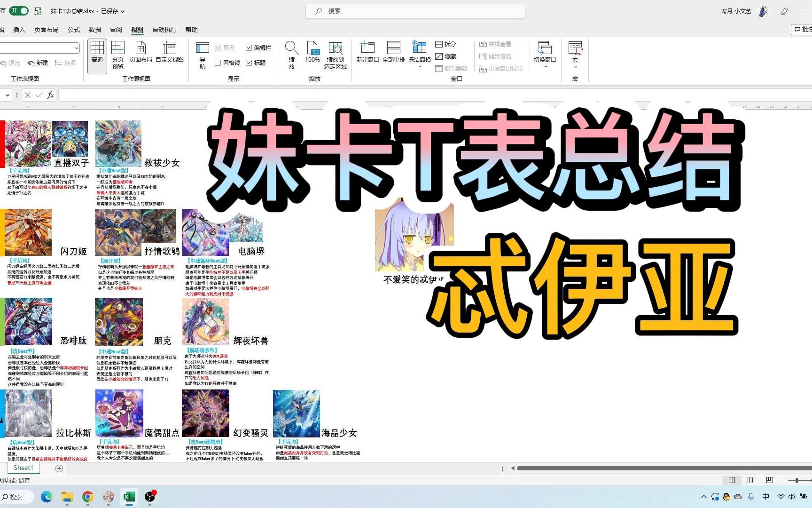
Task: Select the 普通 normal view icon
Action: [97, 56]
